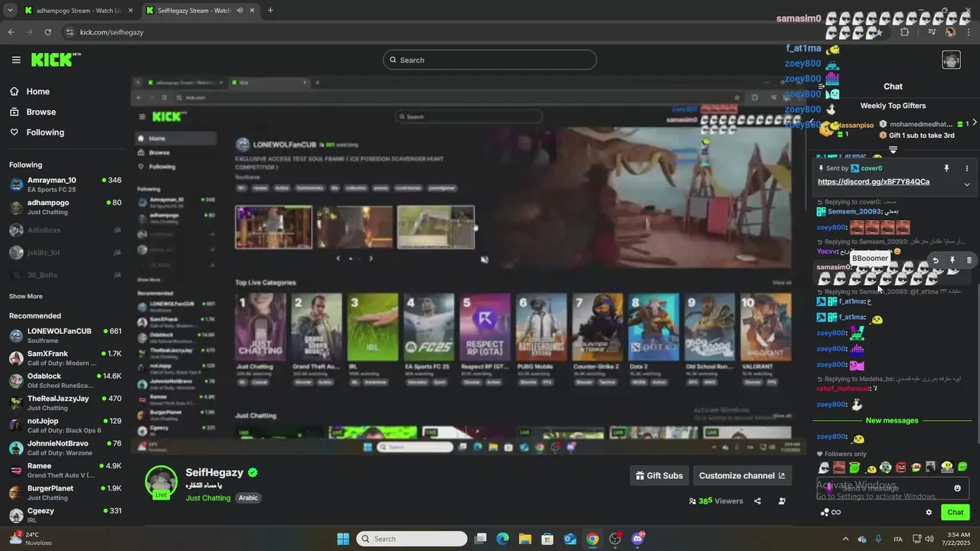Open the browser tab search dropdown

point(10,11)
